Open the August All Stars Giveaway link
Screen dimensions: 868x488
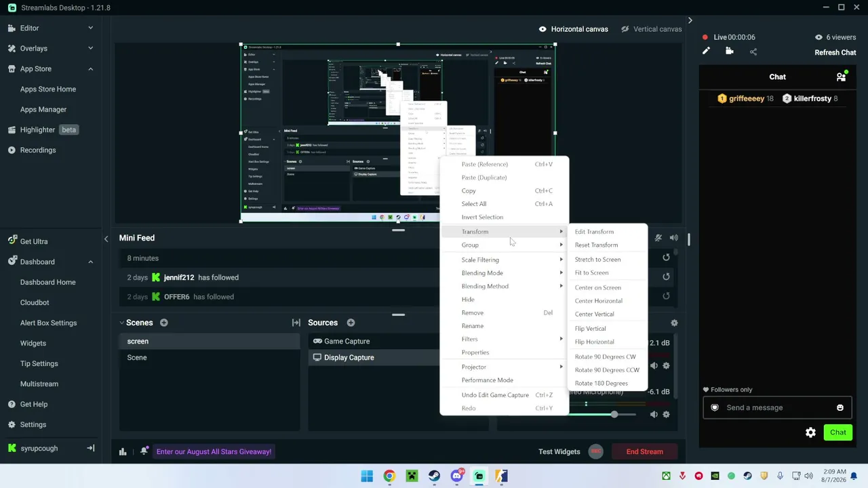(x=214, y=451)
